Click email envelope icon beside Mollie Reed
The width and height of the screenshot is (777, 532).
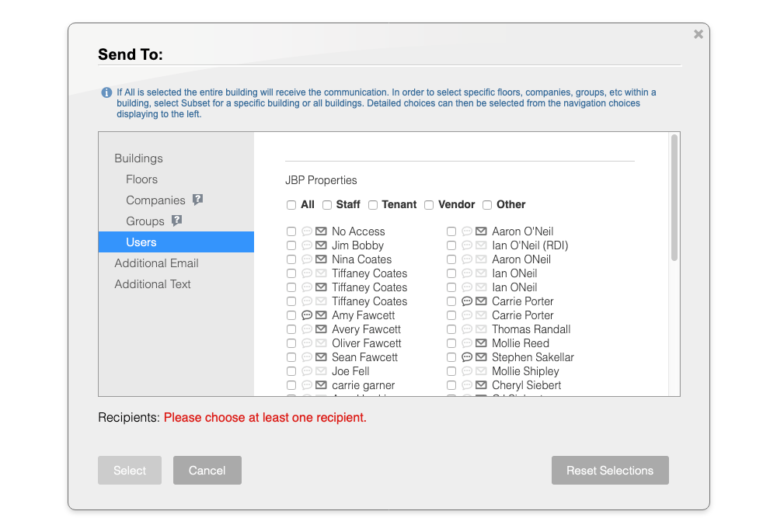pos(481,343)
